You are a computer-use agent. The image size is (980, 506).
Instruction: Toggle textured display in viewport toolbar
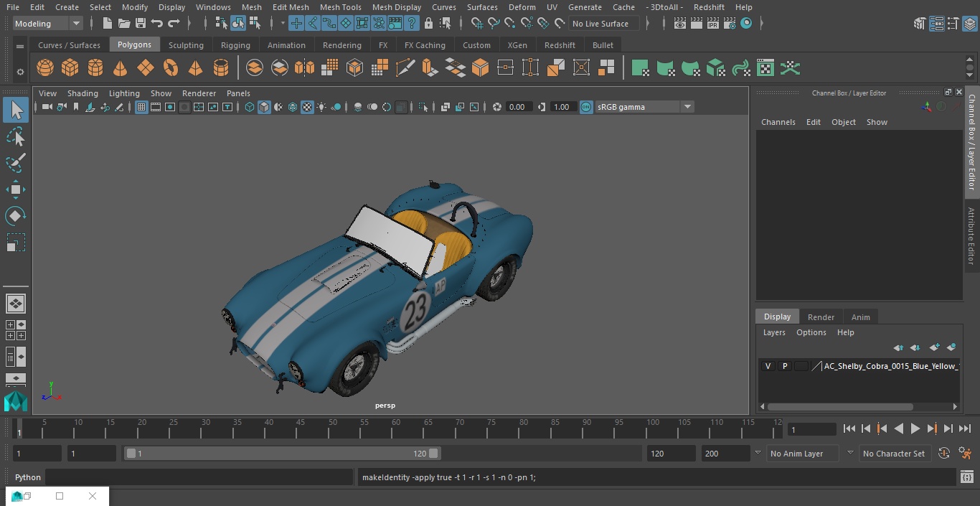pos(307,107)
